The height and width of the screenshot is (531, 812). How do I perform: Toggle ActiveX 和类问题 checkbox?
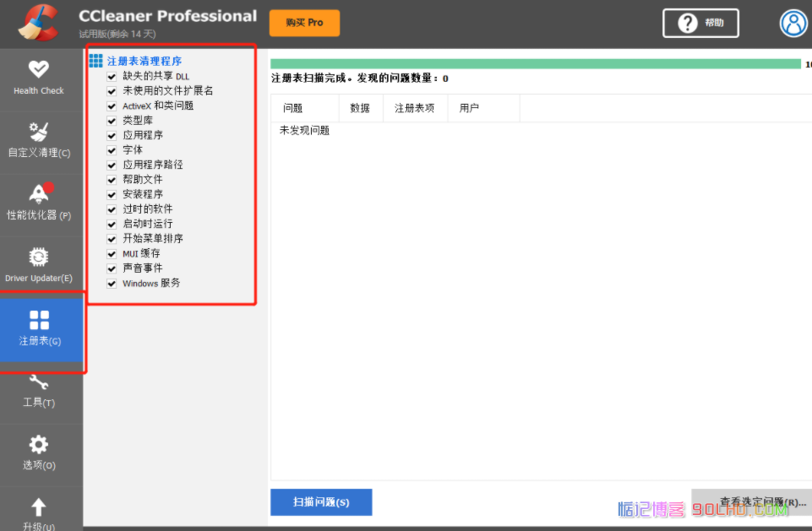pos(112,106)
